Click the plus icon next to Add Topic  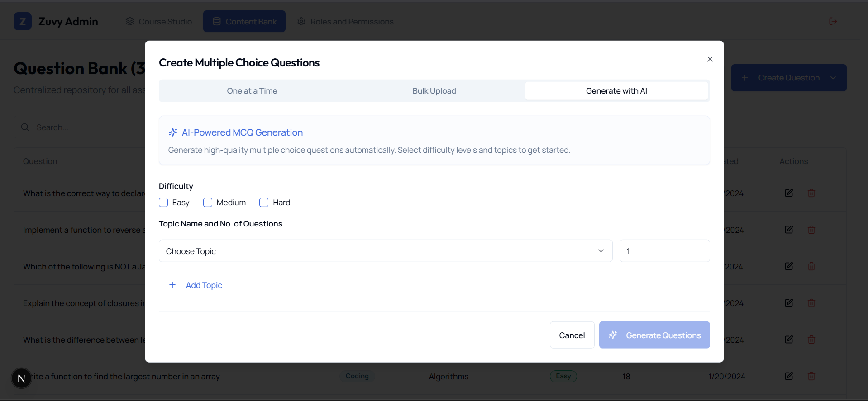[172, 285]
